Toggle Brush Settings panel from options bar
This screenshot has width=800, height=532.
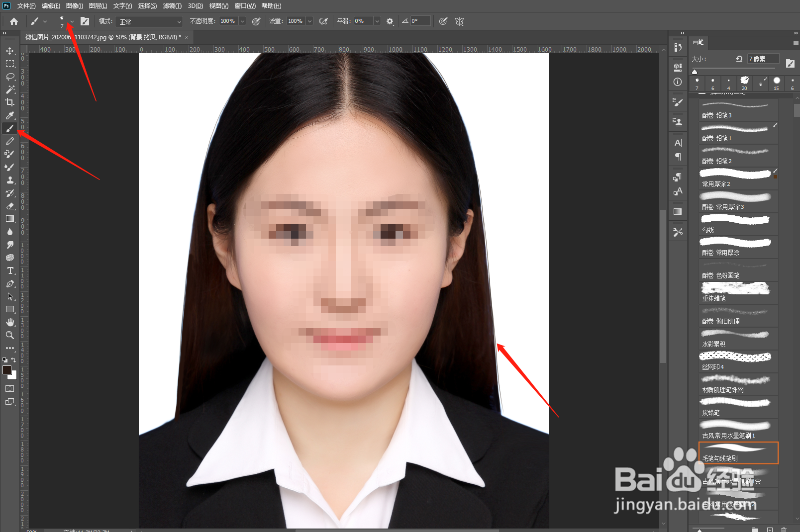pos(85,21)
